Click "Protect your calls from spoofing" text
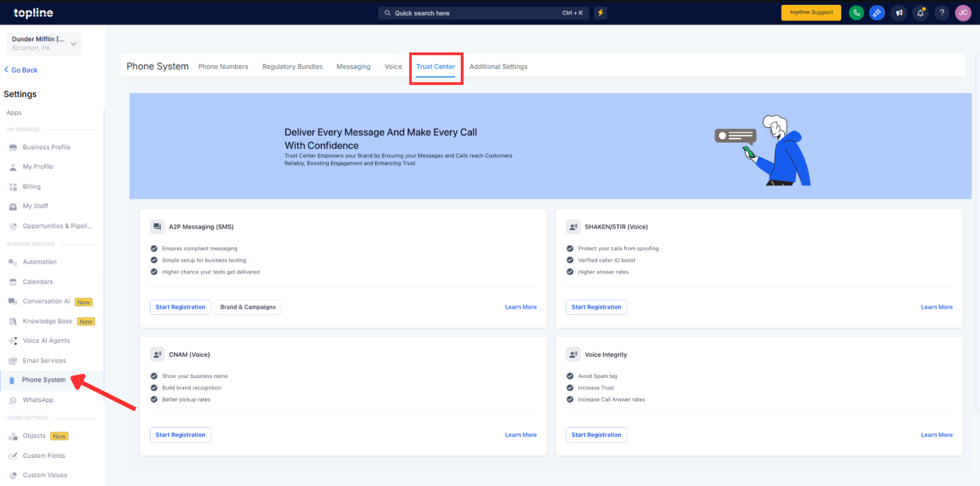 (618, 249)
